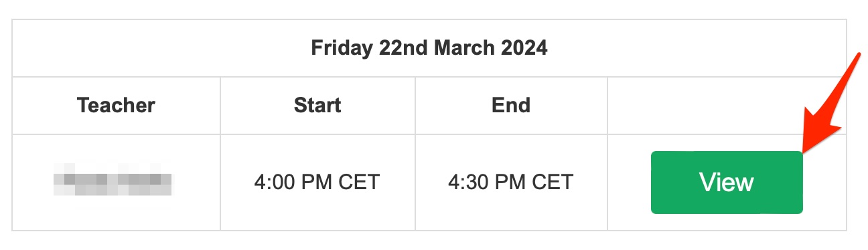The width and height of the screenshot is (868, 250).
Task: Click the year 2024 in the heading
Action: [524, 48]
